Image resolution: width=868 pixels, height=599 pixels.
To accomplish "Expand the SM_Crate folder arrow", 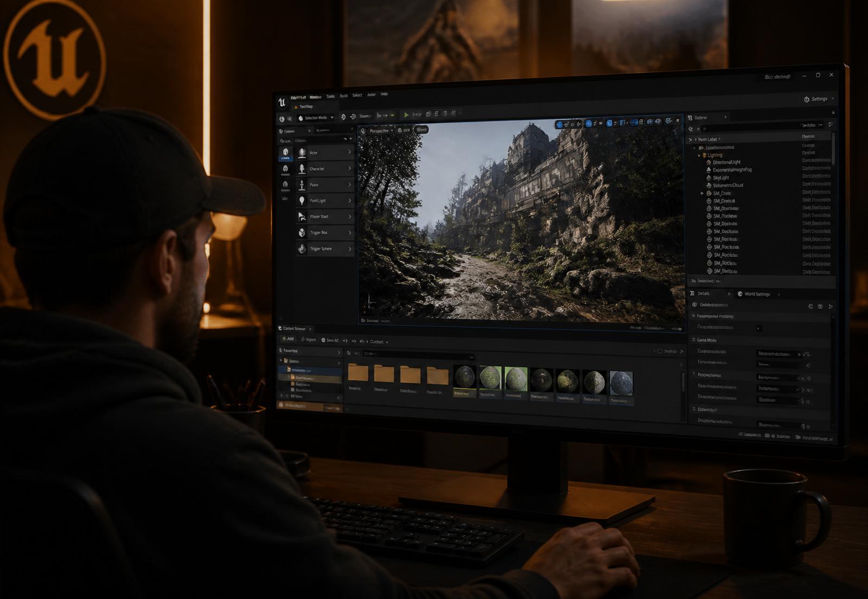I will [x=702, y=193].
